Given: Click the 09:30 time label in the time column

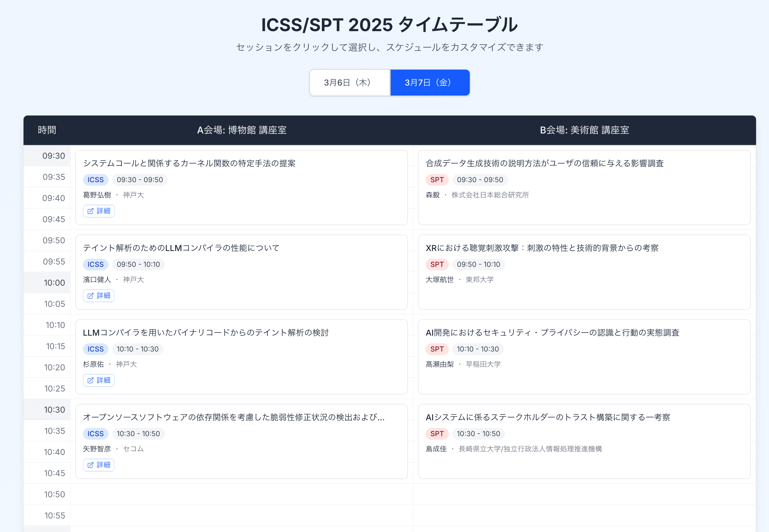Looking at the screenshot, I should pos(54,156).
